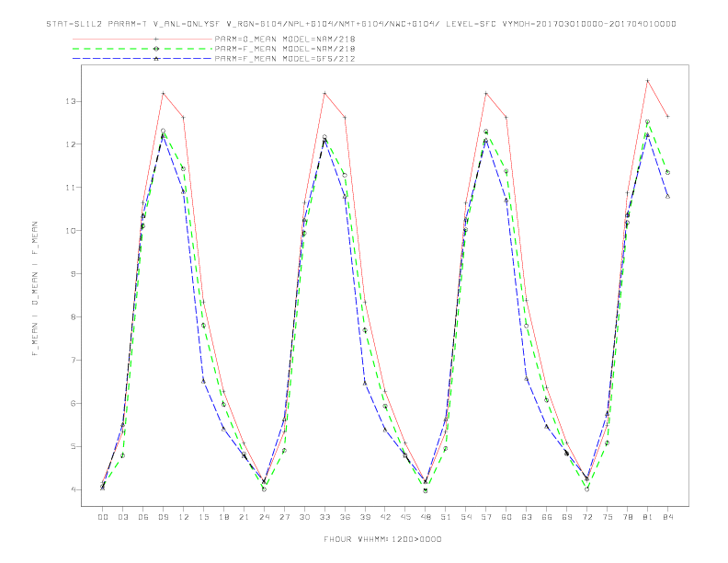Click green NAM data point at hour 84

tap(667, 172)
